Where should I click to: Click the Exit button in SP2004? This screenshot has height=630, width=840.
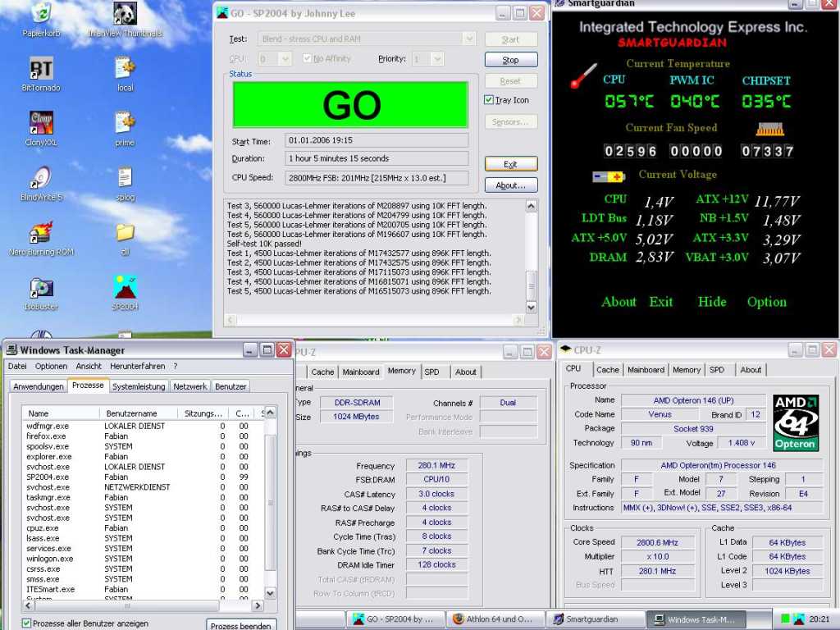coord(511,164)
